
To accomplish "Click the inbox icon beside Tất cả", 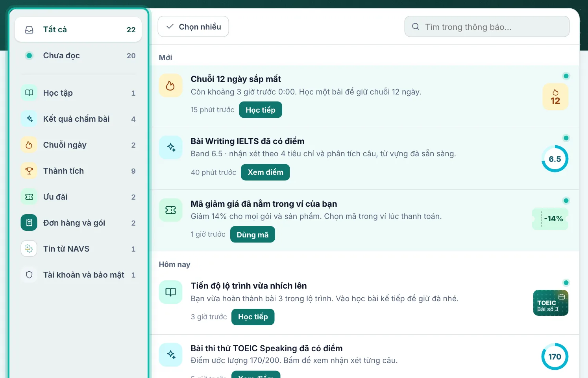I will pos(29,30).
